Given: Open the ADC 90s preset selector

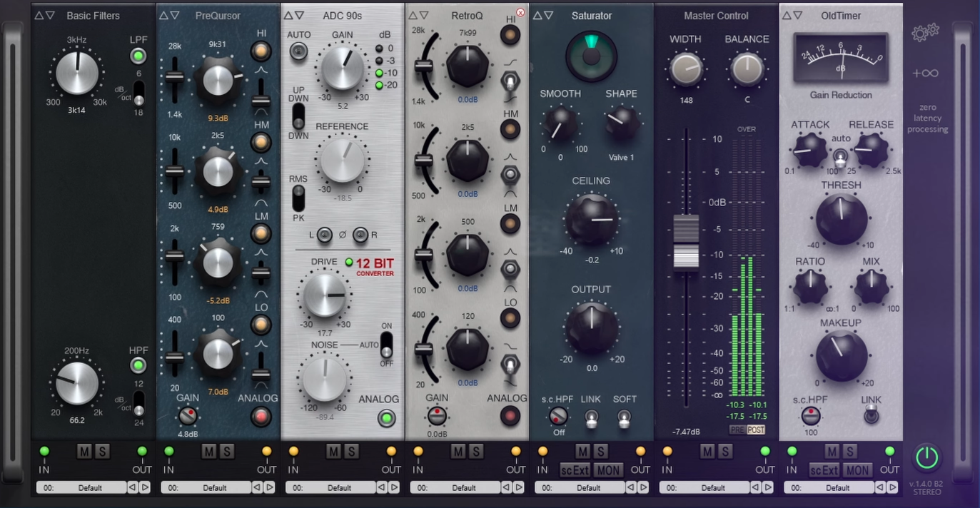Looking at the screenshot, I should pos(330,488).
